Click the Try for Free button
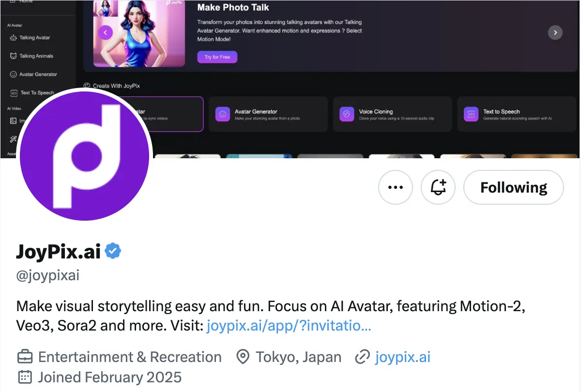581x392 pixels. click(217, 57)
